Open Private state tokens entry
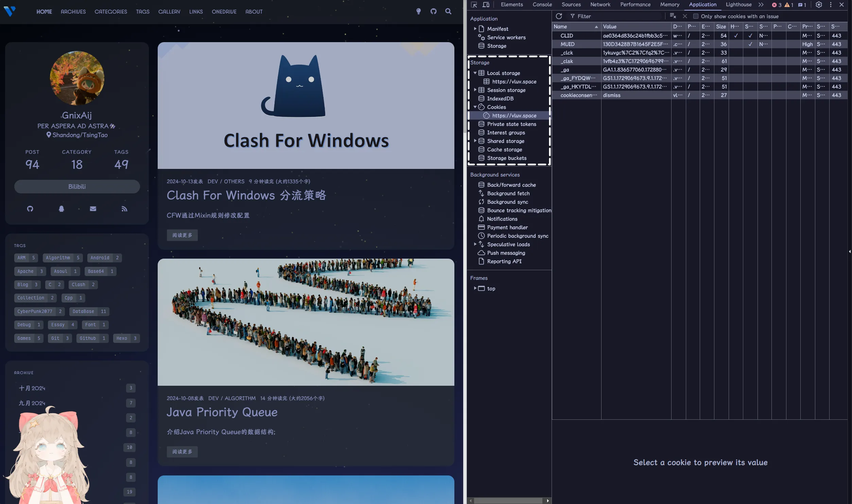 [511, 124]
